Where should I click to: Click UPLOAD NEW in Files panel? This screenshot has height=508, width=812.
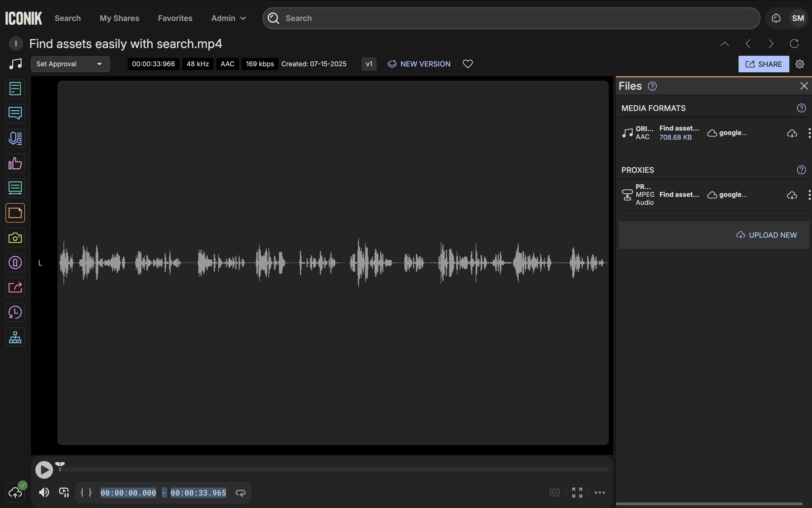click(x=766, y=235)
